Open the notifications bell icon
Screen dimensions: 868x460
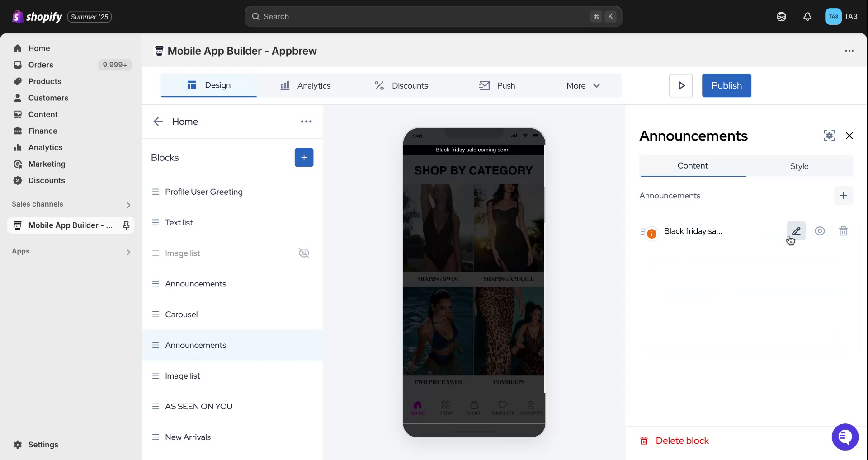[x=807, y=17]
